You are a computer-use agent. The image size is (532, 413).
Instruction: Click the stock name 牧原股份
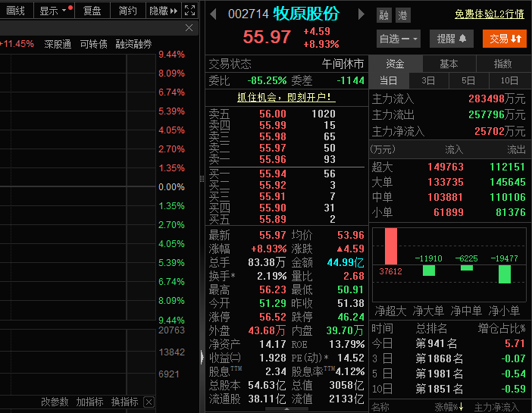pos(306,14)
